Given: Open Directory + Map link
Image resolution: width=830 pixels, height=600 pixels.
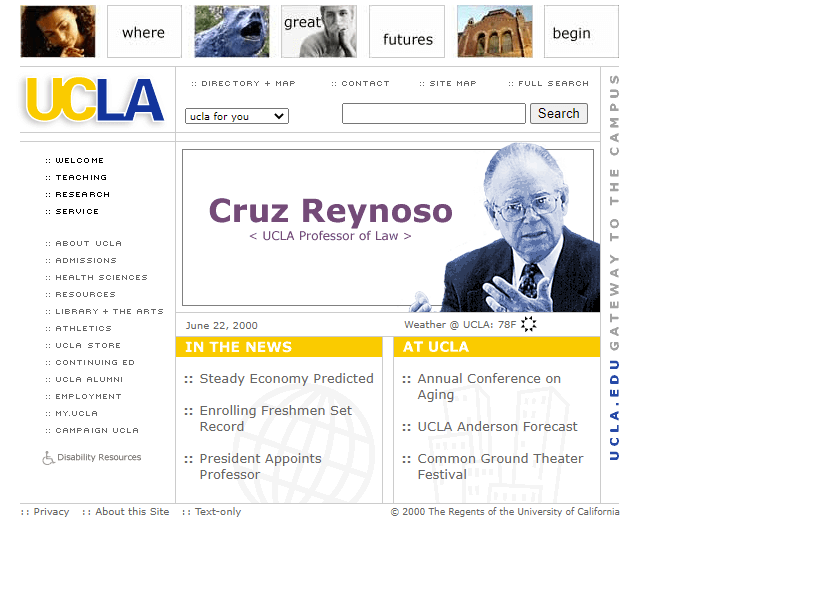Looking at the screenshot, I should 243,84.
